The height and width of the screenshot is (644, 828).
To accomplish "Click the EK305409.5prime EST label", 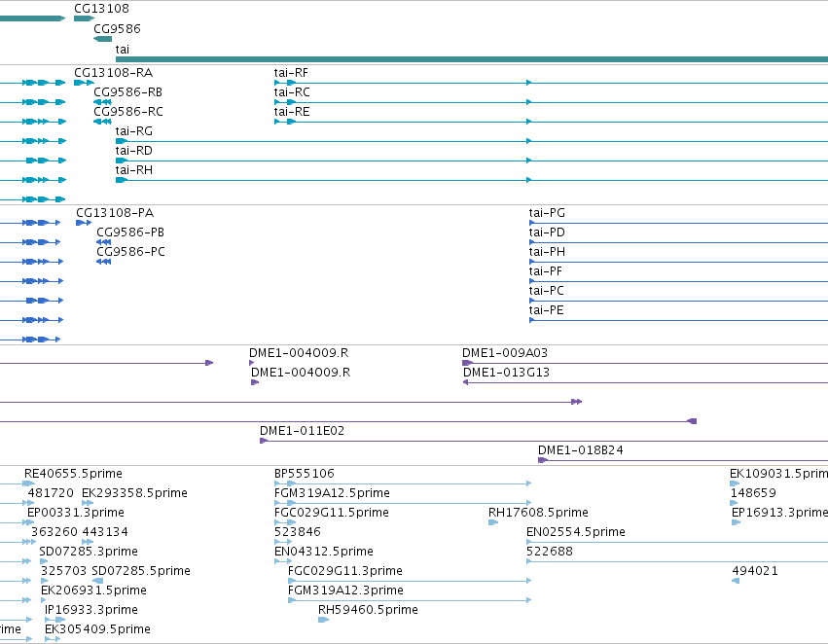I will 97,630.
